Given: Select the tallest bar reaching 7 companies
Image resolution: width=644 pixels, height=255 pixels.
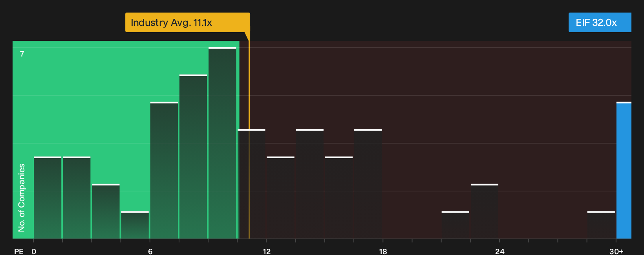Looking at the screenshot, I should [222, 143].
